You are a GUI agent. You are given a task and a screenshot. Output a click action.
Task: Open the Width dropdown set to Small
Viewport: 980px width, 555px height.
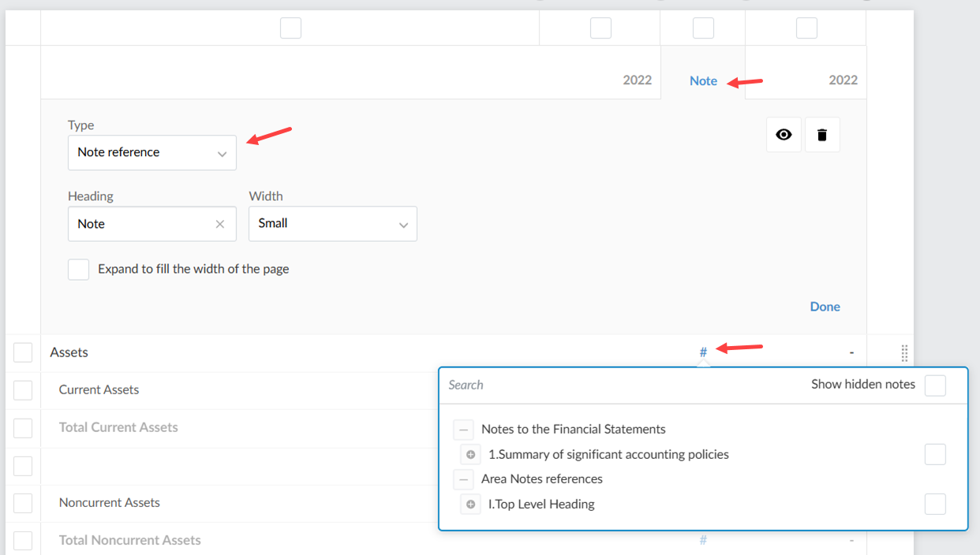tap(332, 224)
